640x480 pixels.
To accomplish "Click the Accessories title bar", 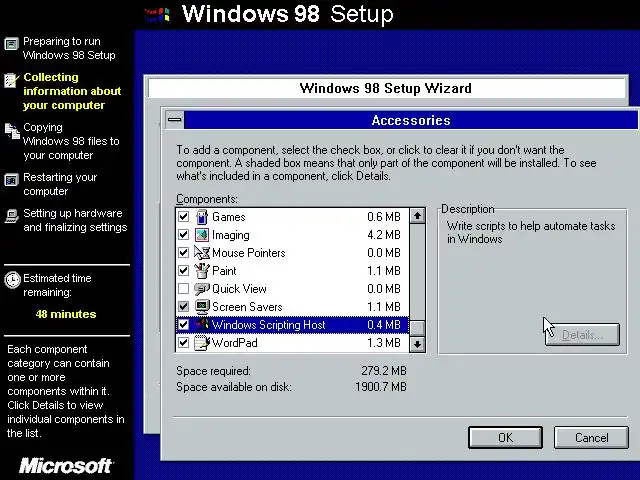I will coord(411,120).
